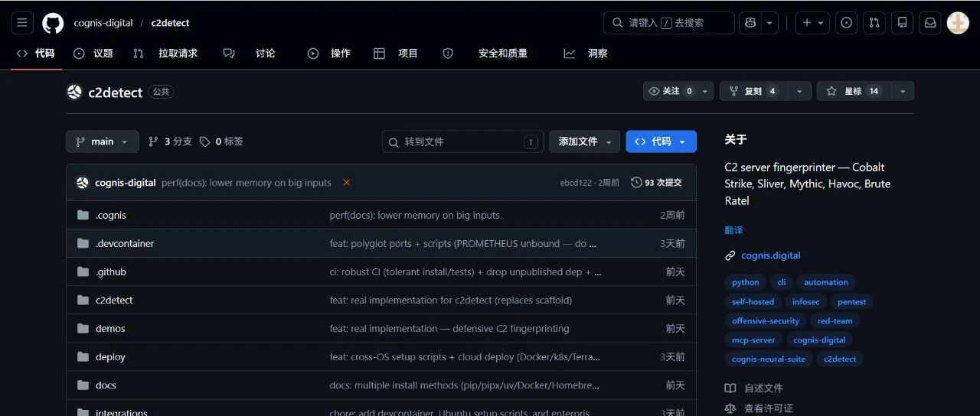Select the 代码 tab
Viewport: 980px width, 416px height.
click(36, 54)
